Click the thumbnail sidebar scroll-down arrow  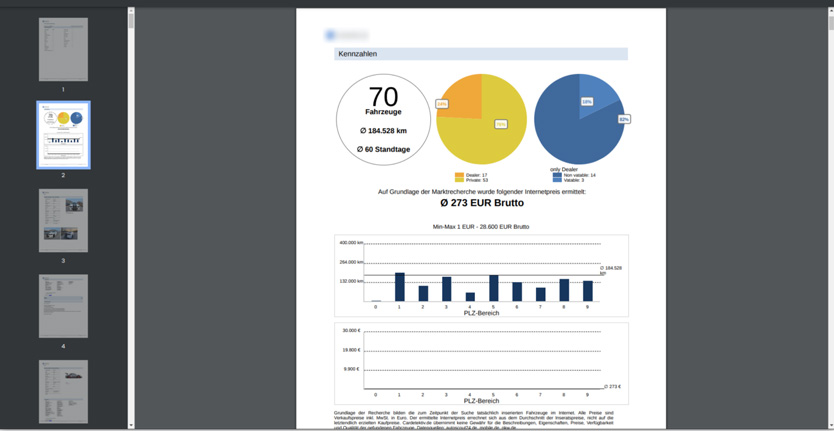131,426
